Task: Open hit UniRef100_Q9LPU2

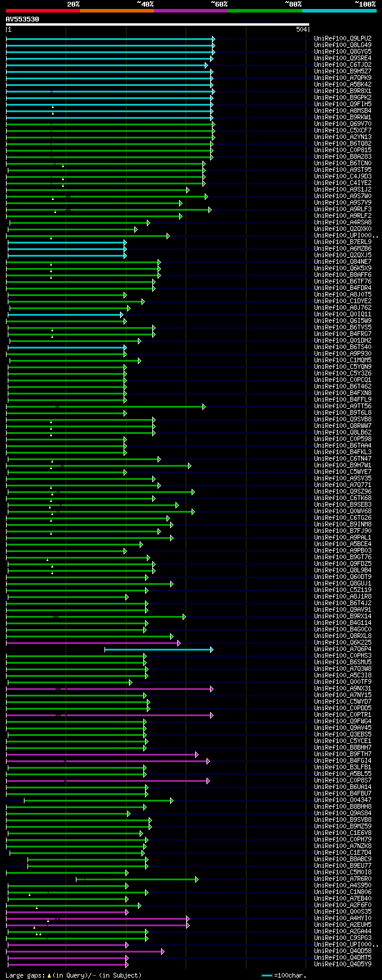Action: [x=343, y=38]
